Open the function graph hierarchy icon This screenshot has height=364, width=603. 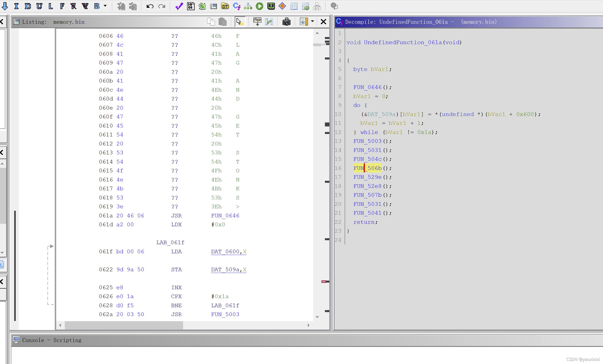[x=248, y=6]
